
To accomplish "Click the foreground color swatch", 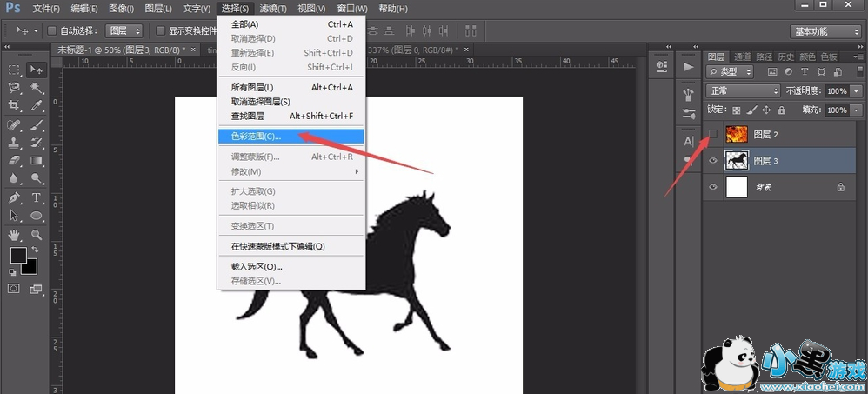I will point(17,255).
